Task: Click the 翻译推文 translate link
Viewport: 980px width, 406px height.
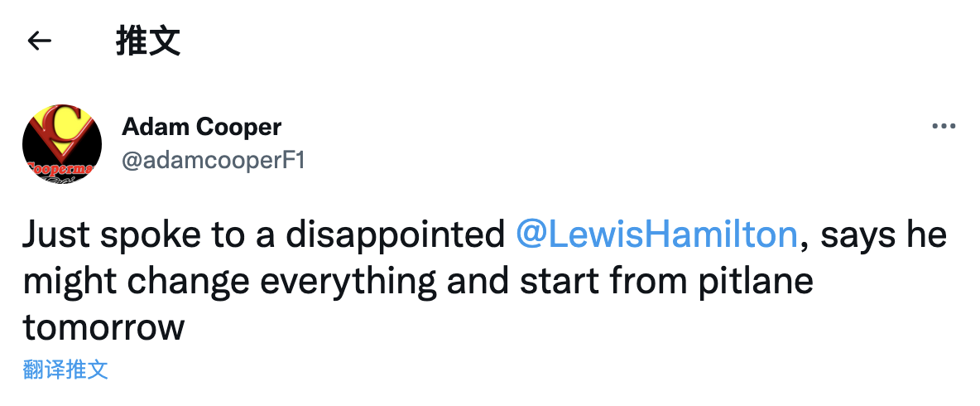Action: tap(65, 370)
